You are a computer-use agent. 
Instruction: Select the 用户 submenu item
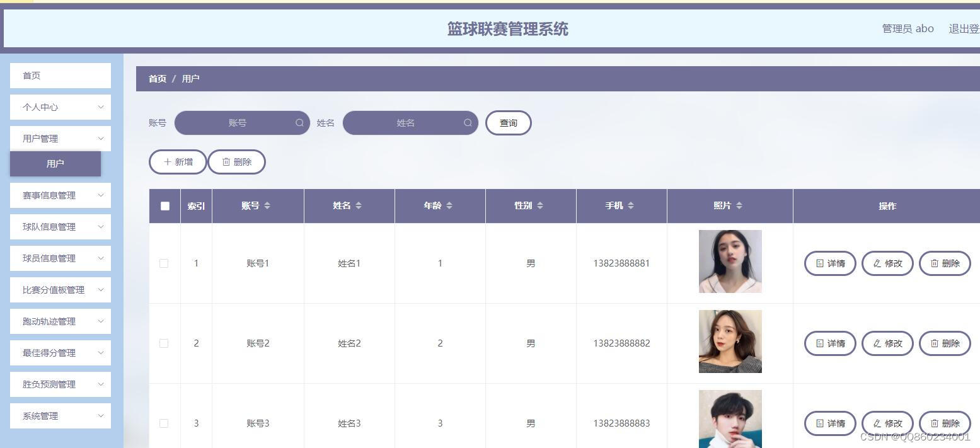pos(55,164)
